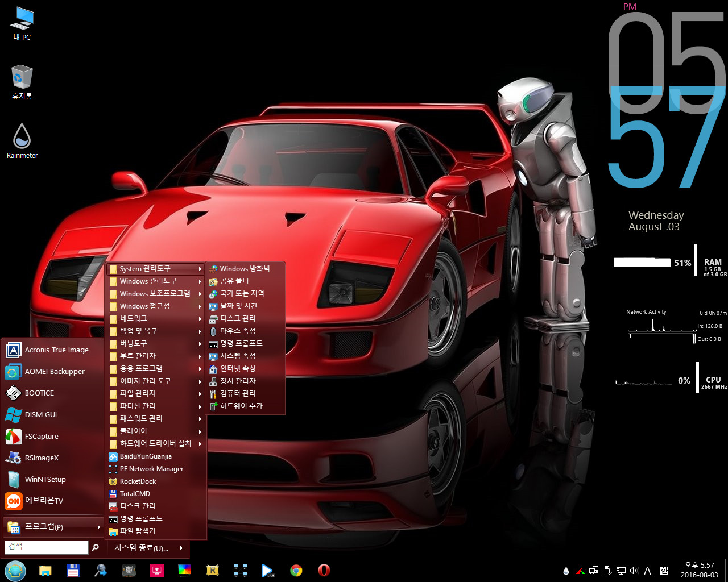Open BOOTICE from the start menu
The height and width of the screenshot is (582, 728).
pos(53,393)
